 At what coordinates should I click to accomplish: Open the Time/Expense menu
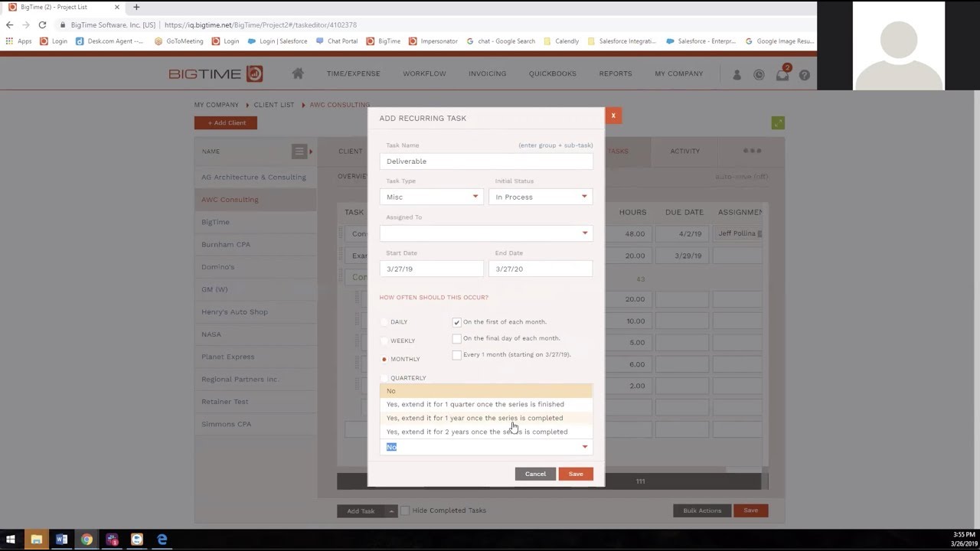(353, 73)
